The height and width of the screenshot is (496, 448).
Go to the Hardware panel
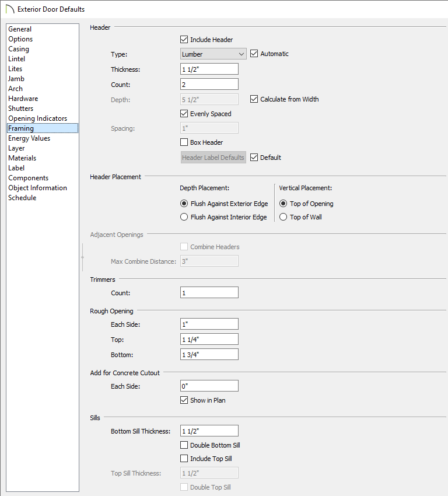click(23, 99)
